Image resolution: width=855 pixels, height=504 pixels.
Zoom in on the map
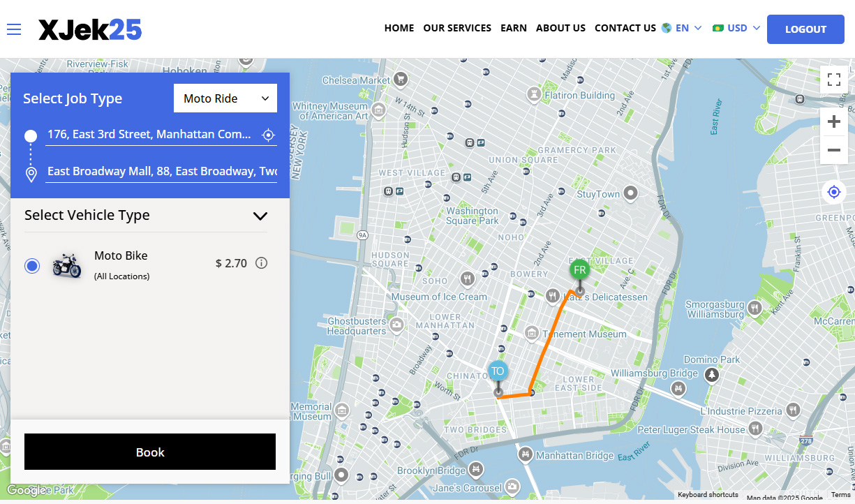point(833,122)
